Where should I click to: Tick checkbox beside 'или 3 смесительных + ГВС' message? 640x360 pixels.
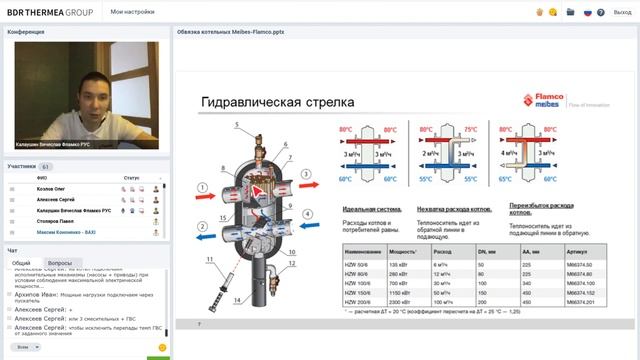pyautogui.click(x=10, y=318)
